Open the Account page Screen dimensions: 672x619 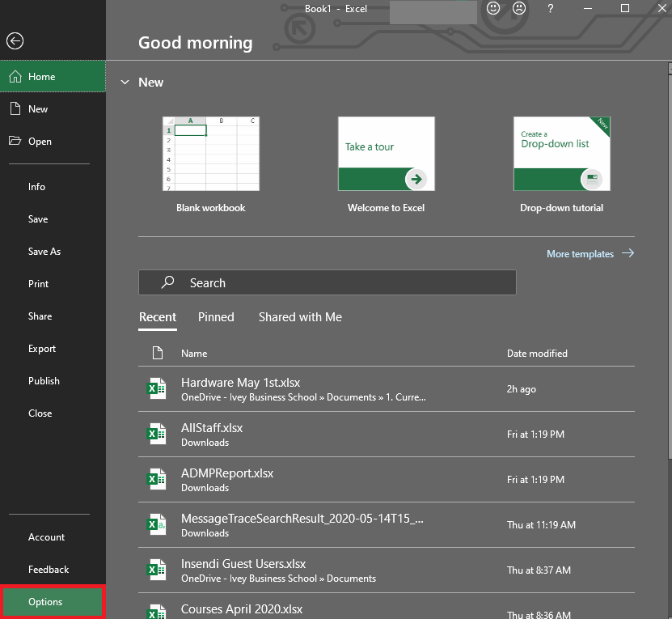tap(47, 537)
